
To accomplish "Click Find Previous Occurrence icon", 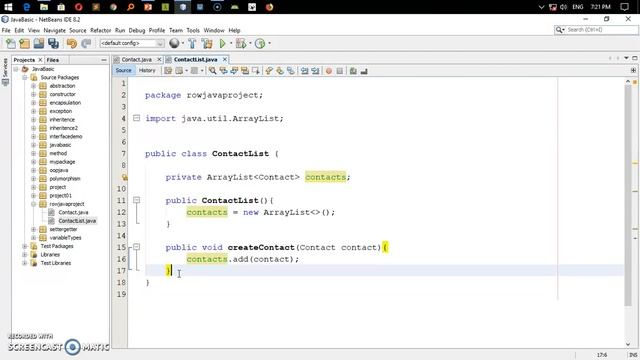I will 223,71.
